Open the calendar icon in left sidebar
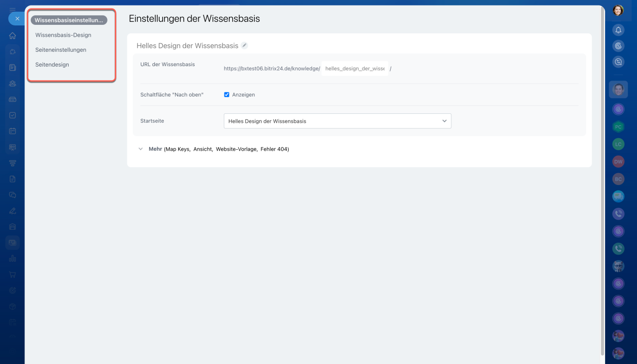The height and width of the screenshot is (364, 637). tap(12, 131)
